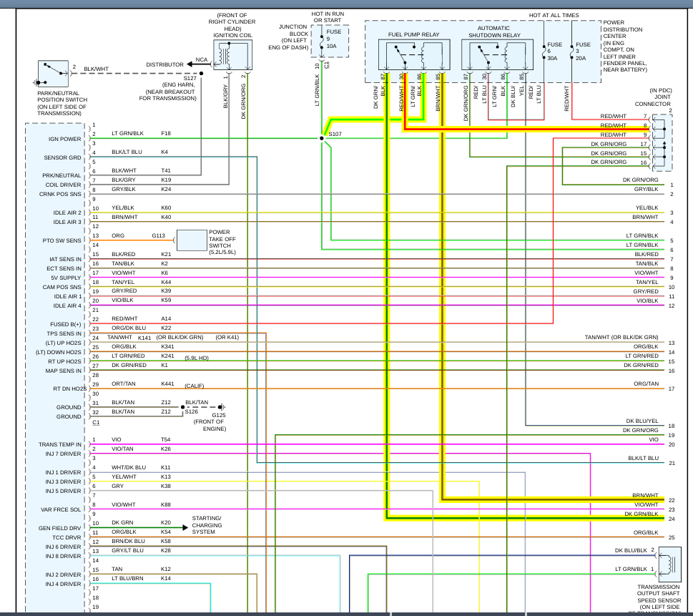Image resolution: width=693 pixels, height=616 pixels.
Task: Click the (CALIF) note
Action: tap(194, 386)
